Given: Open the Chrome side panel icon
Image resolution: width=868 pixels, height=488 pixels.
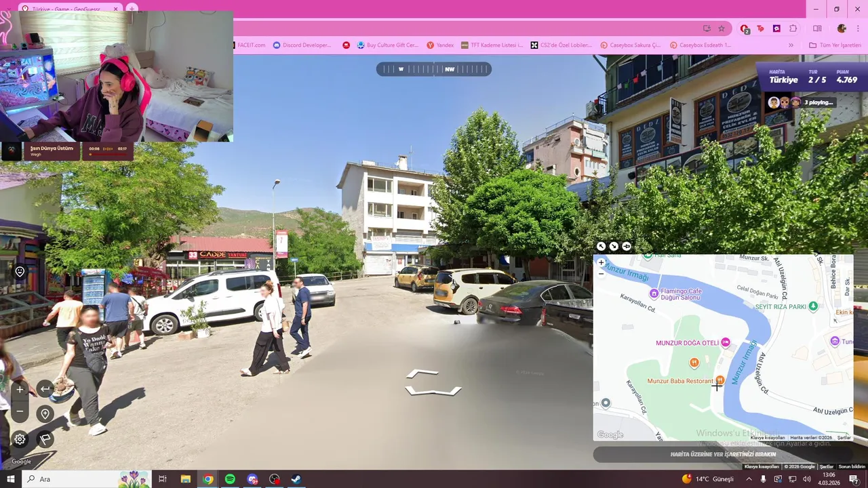Looking at the screenshot, I should (817, 28).
